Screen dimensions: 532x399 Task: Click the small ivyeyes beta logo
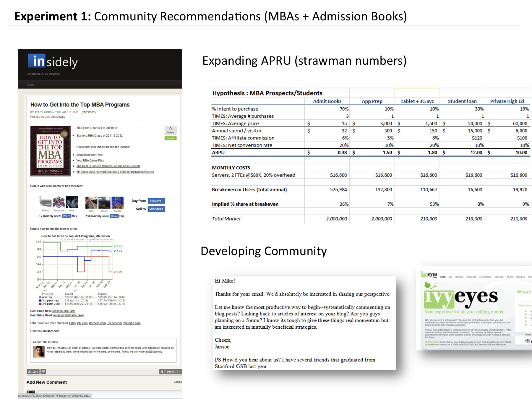(429, 275)
